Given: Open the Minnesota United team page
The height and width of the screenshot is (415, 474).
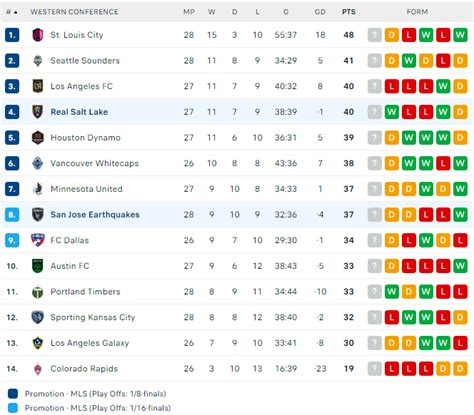Looking at the screenshot, I should point(86,189).
